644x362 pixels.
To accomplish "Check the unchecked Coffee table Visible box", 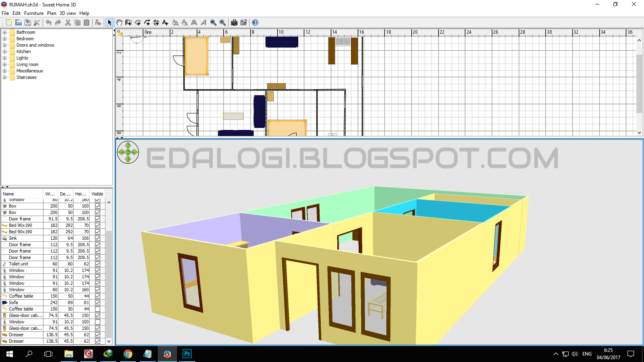I will click(x=97, y=309).
